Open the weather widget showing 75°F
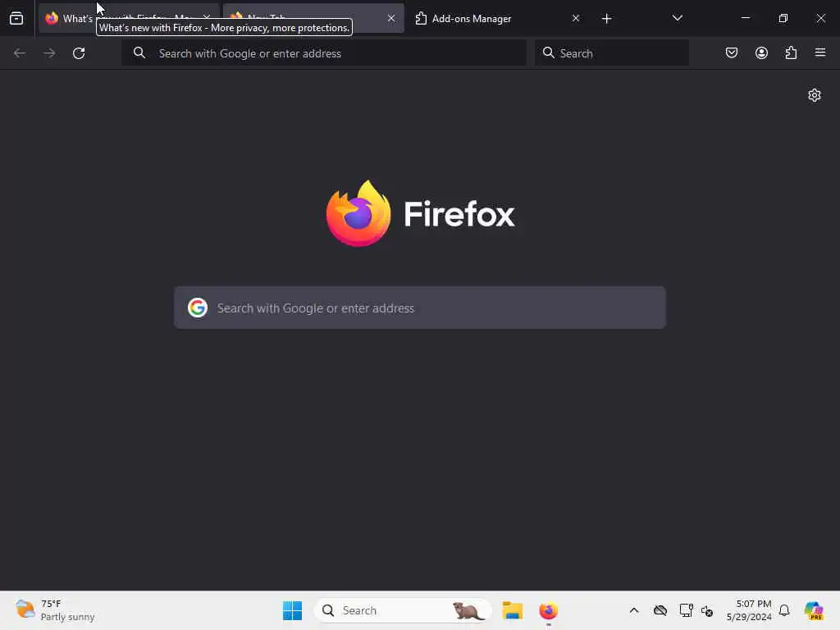 coord(55,610)
